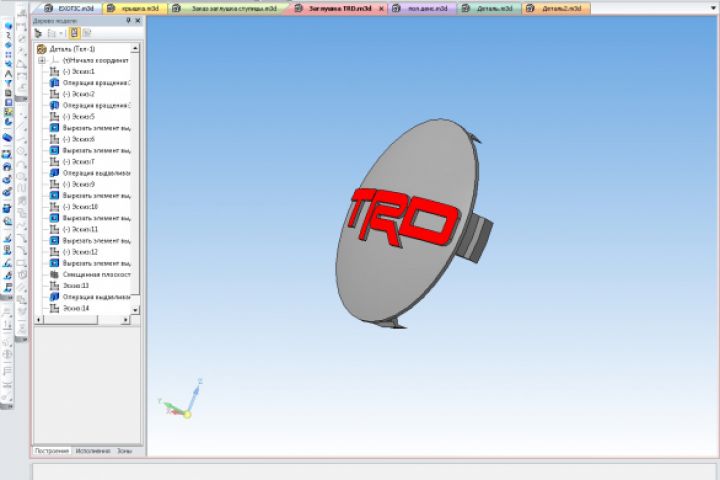This screenshot has height=480, width=720.
Task: Select the Операция вращения row under Эскиз:2
Action: 90,106
